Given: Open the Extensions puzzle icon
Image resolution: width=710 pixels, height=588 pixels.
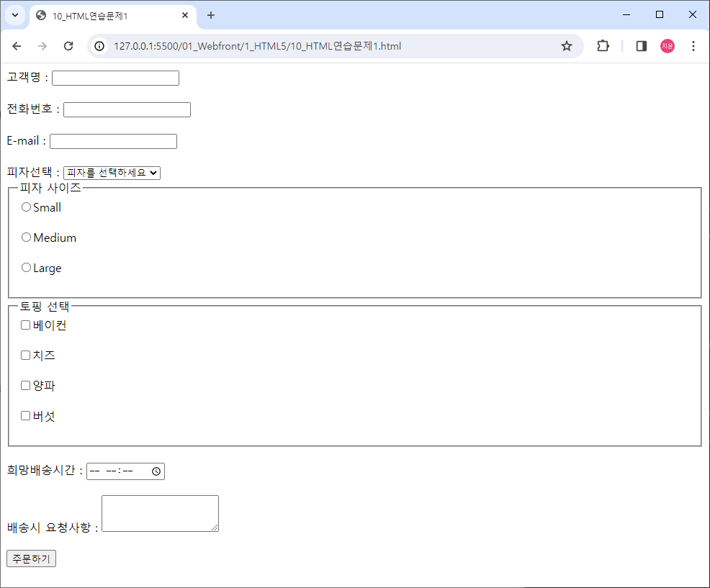Looking at the screenshot, I should pos(603,46).
